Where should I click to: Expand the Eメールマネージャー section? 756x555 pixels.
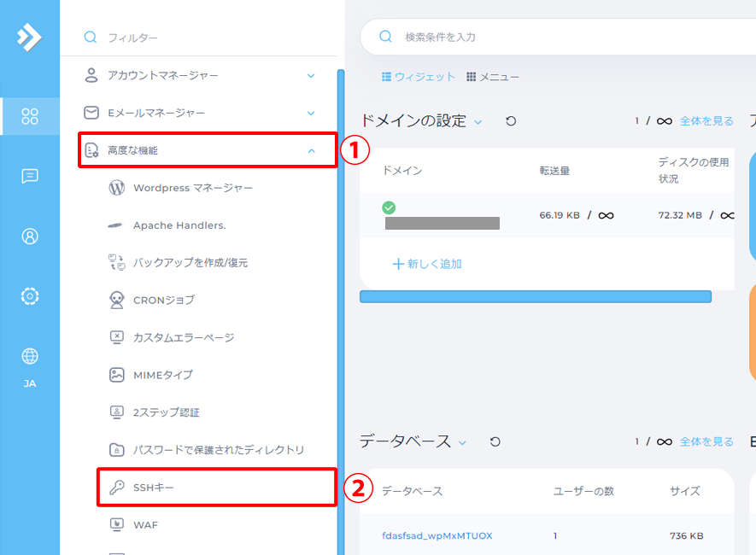[311, 113]
